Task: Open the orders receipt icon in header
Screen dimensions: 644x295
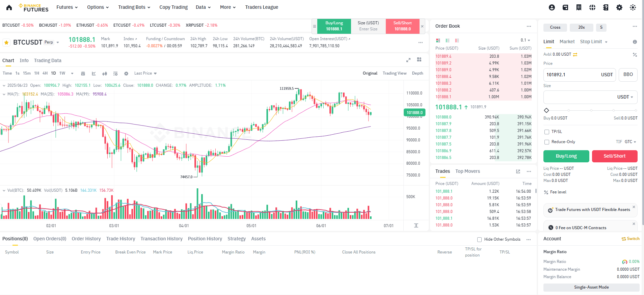Action: pyautogui.click(x=579, y=7)
